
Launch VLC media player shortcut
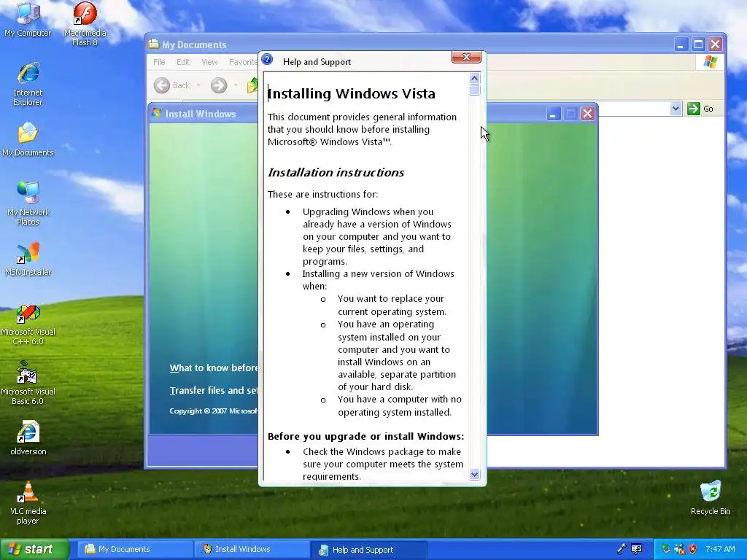(x=28, y=502)
